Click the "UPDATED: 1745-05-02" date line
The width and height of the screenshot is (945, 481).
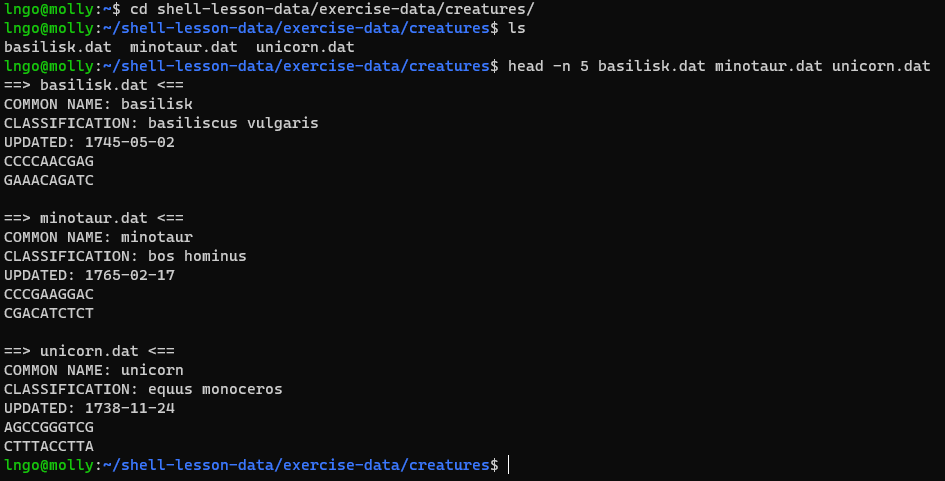(89, 142)
